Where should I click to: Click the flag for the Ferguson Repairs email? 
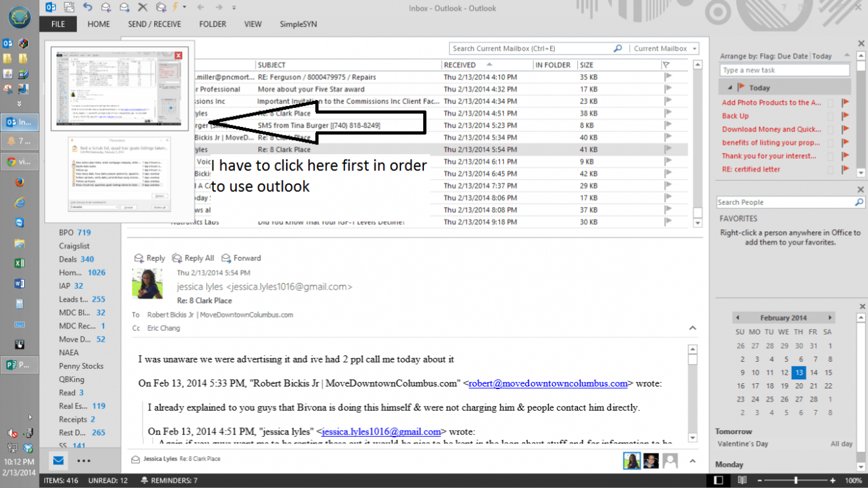668,77
